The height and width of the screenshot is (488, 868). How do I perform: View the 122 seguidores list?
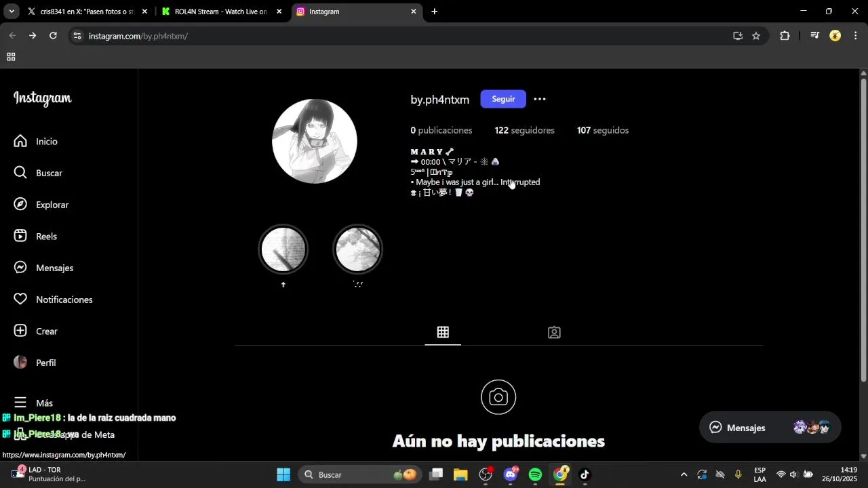click(524, 130)
